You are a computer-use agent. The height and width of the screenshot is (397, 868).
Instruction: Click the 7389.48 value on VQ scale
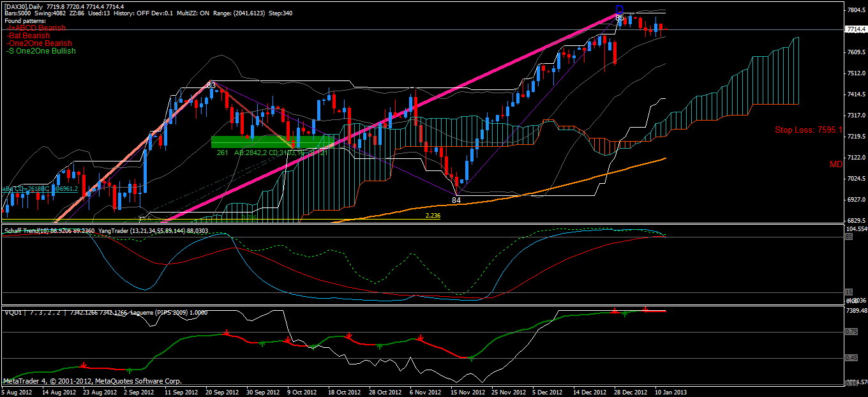(856, 310)
